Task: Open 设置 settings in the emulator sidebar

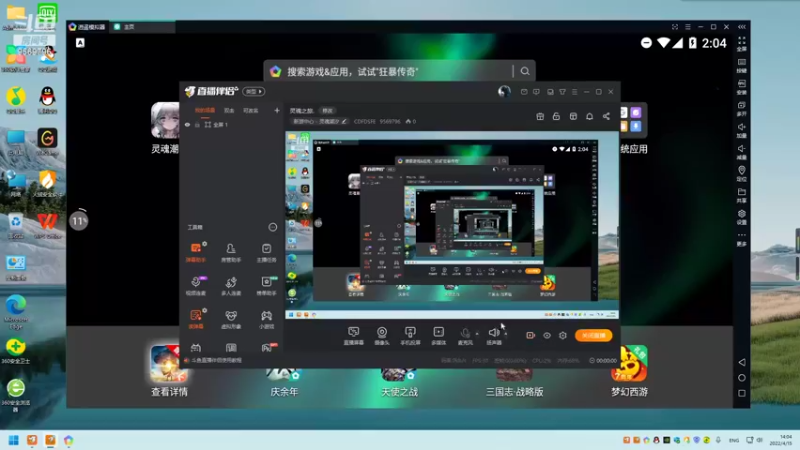Action: click(741, 217)
